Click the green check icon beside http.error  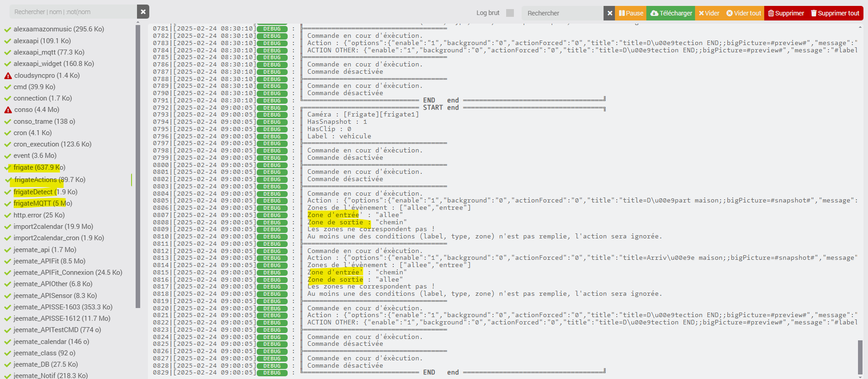click(7, 216)
